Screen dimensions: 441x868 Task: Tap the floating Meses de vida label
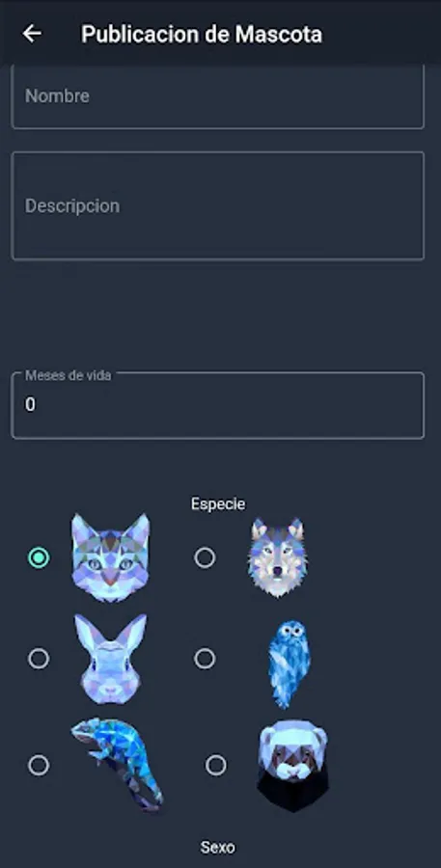(x=69, y=375)
